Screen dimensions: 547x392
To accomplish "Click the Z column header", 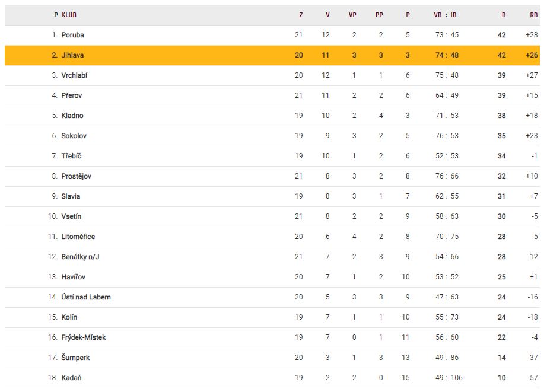I will tap(301, 15).
